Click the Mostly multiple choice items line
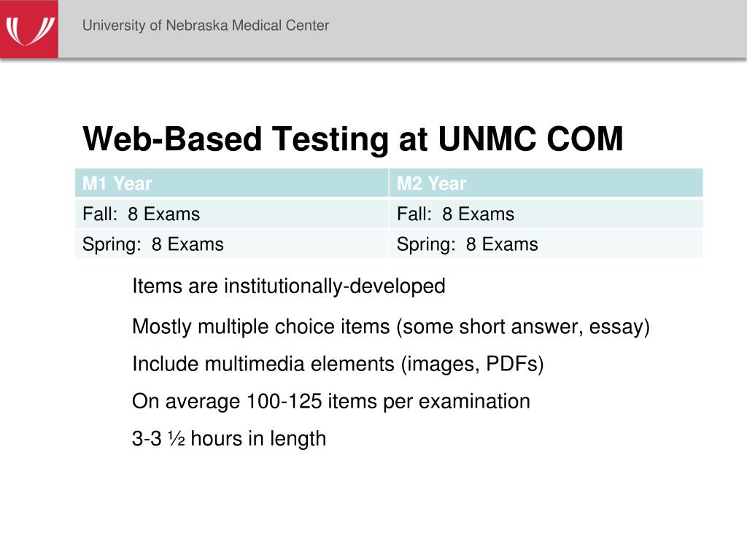This screenshot has height=560, width=747. pos(391,327)
